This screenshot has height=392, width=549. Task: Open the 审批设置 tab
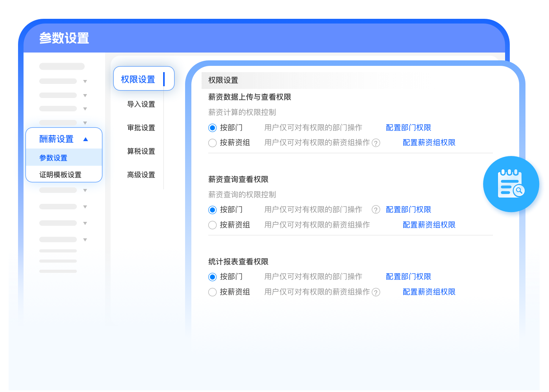point(141,128)
